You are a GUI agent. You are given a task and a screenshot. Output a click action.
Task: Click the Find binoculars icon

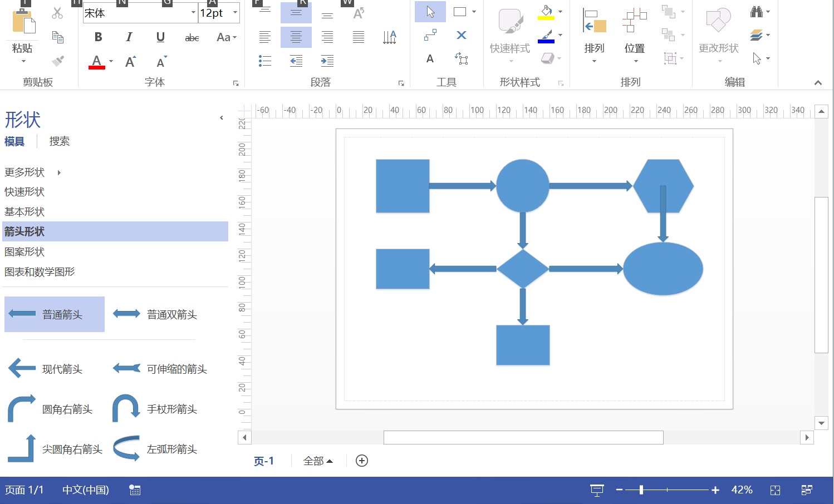[756, 12]
